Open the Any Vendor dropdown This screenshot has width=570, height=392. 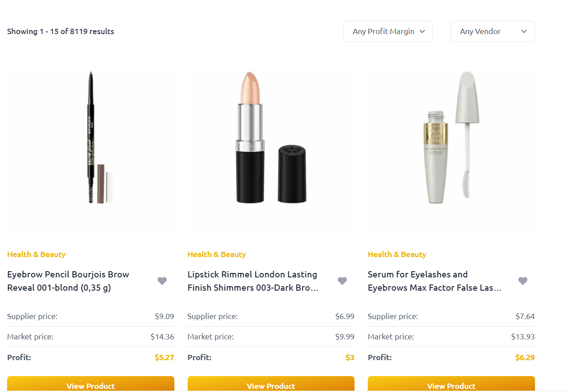[x=493, y=31]
